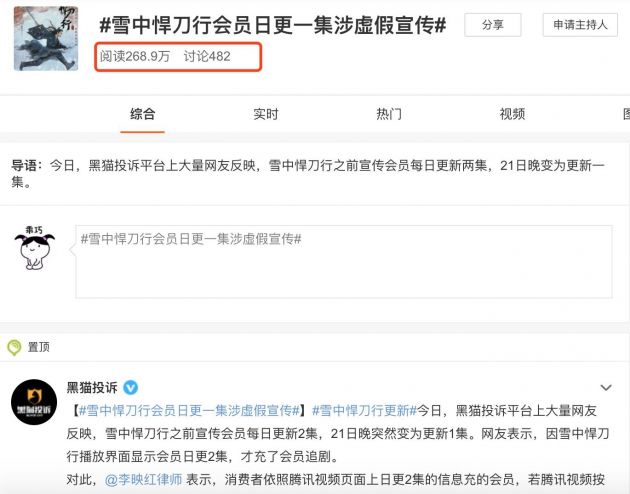Viewport: 630px width, 494px height.
Task: Open the 视频 tab
Action: [512, 114]
